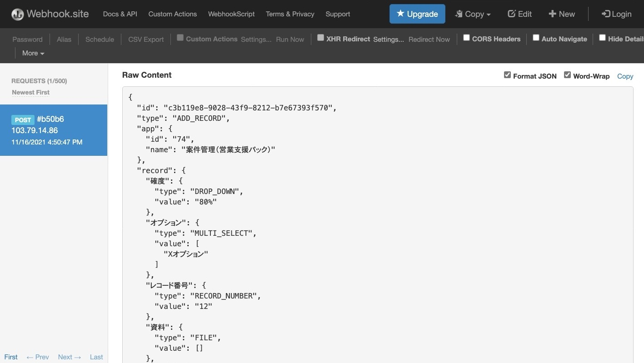
Task: Open Docs & API page
Action: (120, 14)
